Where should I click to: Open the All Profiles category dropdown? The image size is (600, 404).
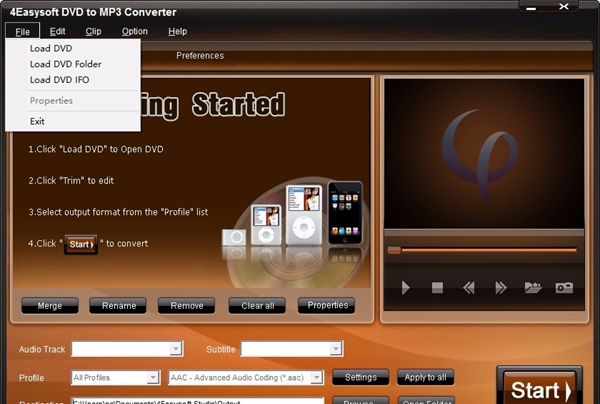point(153,378)
